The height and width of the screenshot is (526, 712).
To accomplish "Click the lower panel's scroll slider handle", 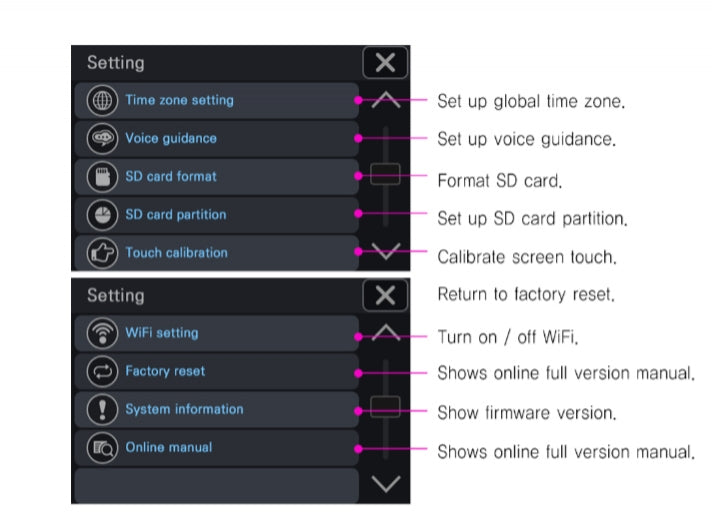I will point(385,406).
